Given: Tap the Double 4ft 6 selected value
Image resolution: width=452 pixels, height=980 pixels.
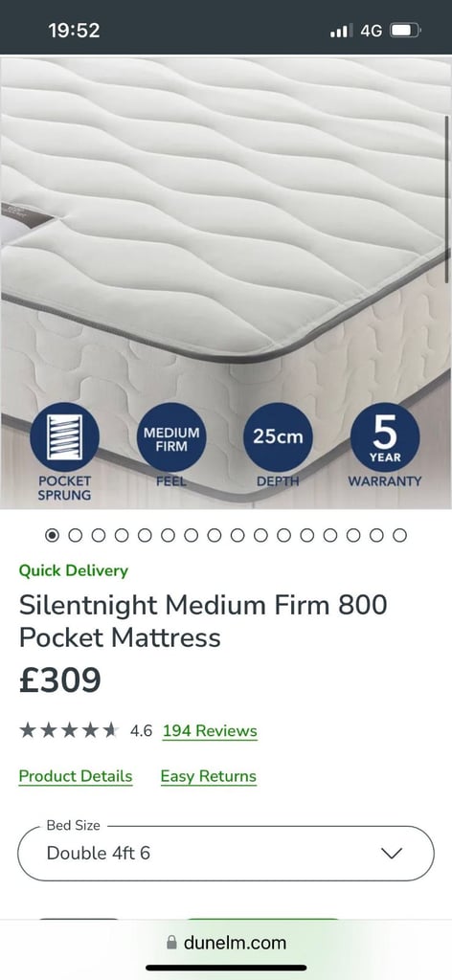Looking at the screenshot, I should pyautogui.click(x=98, y=853).
